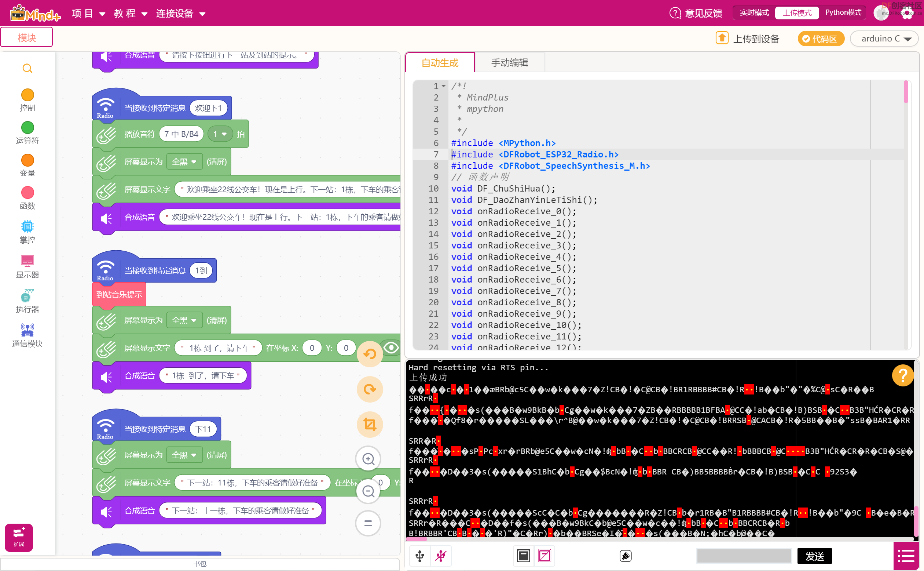Click the search magnifier in block palette
The image size is (924, 571).
[27, 68]
